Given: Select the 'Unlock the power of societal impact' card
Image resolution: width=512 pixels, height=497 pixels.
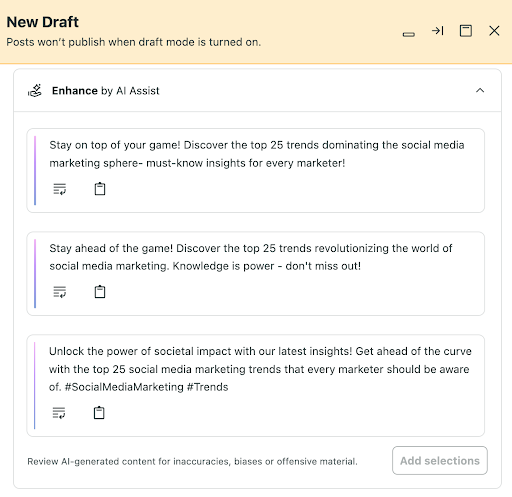Looking at the screenshot, I should 256,386.
